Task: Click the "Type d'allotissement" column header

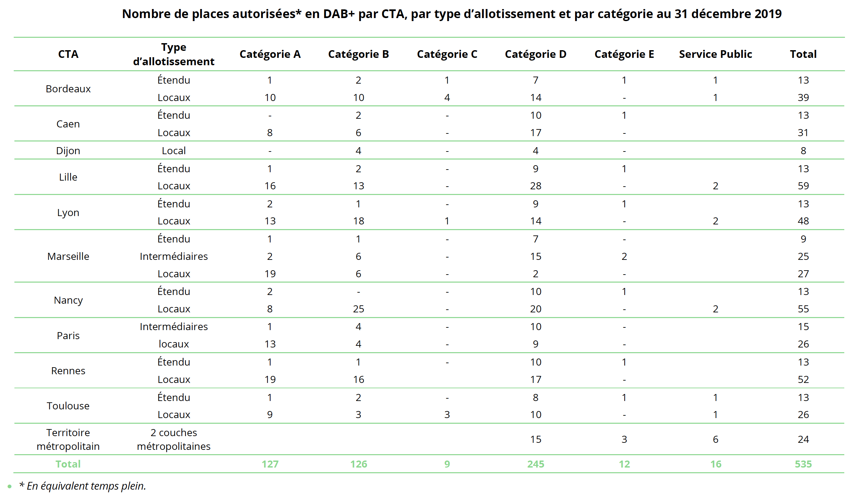Action: click(x=174, y=54)
